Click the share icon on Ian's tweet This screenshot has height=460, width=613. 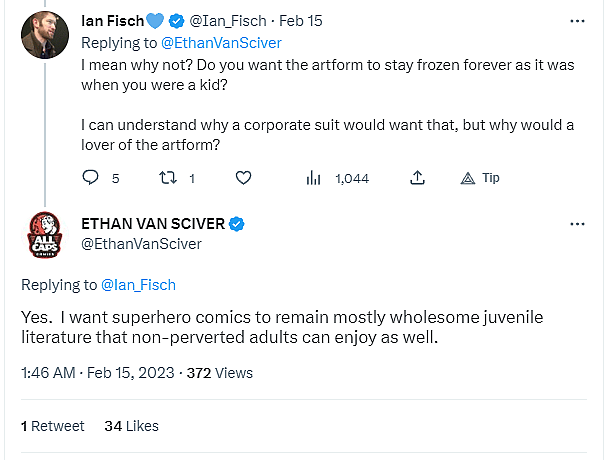coord(417,178)
